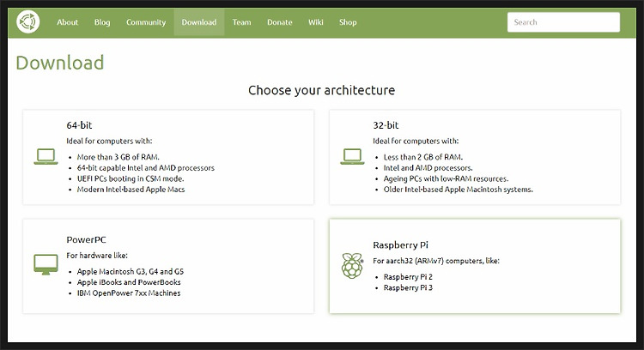The width and height of the screenshot is (644, 350).
Task: Open the Team page
Action: (241, 22)
